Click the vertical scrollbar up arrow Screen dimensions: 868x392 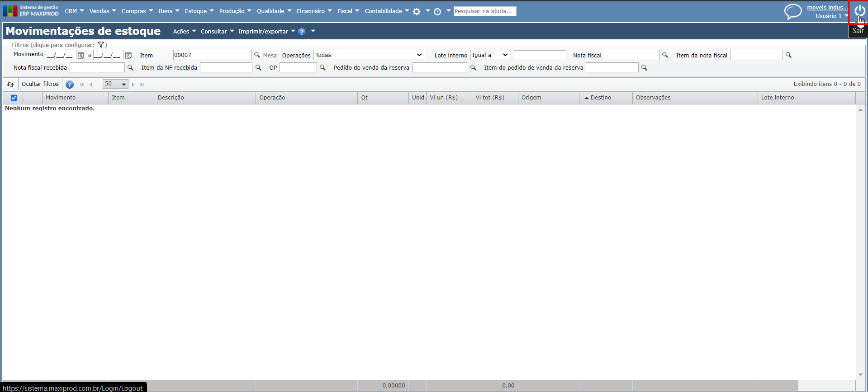(860, 109)
